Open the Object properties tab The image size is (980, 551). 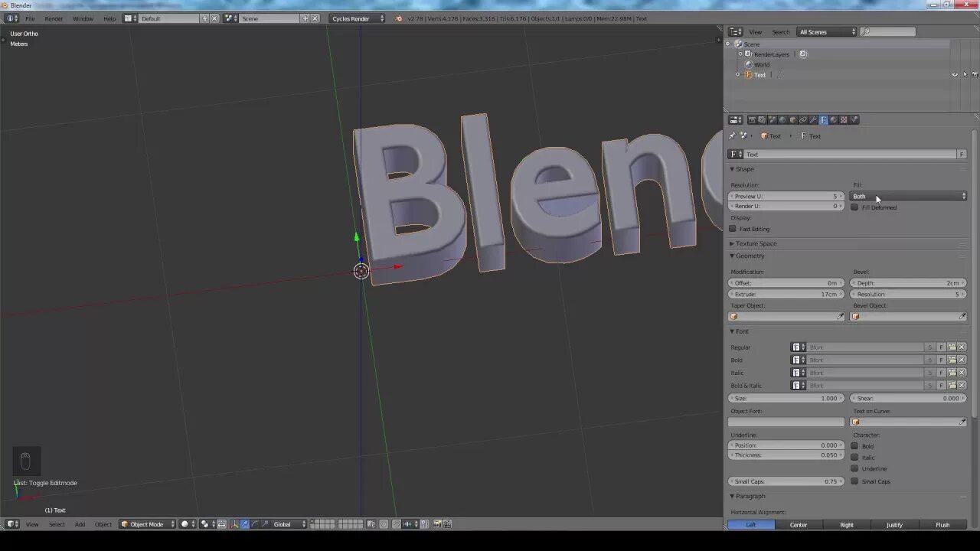pos(793,120)
